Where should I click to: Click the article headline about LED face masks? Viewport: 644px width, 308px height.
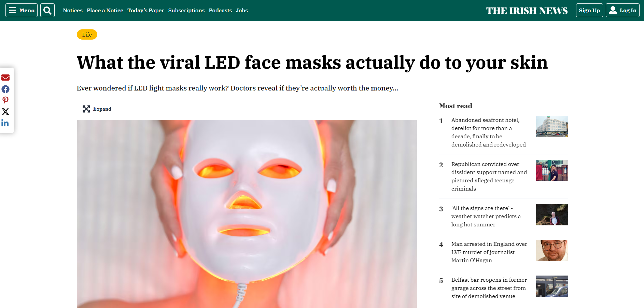point(312,62)
